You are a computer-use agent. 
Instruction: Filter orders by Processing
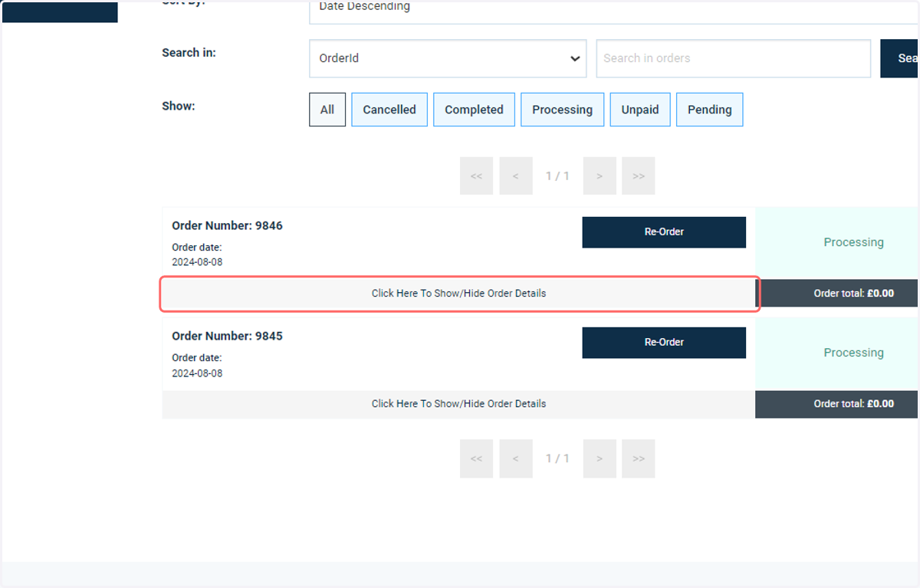(x=562, y=110)
